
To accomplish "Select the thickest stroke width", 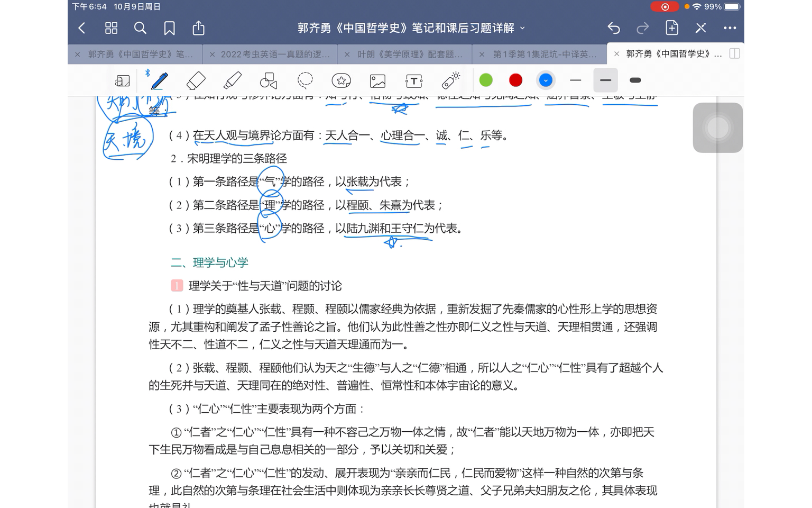I will 635,80.
